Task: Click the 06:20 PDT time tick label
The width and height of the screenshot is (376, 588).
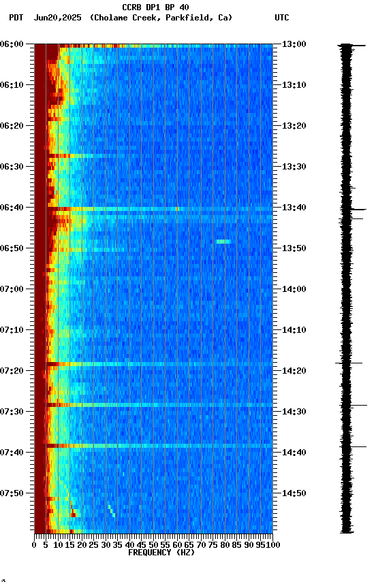Action: [12, 126]
